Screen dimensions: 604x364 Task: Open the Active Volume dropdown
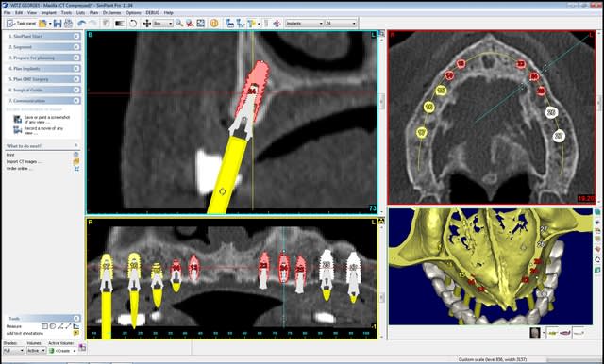62,351
